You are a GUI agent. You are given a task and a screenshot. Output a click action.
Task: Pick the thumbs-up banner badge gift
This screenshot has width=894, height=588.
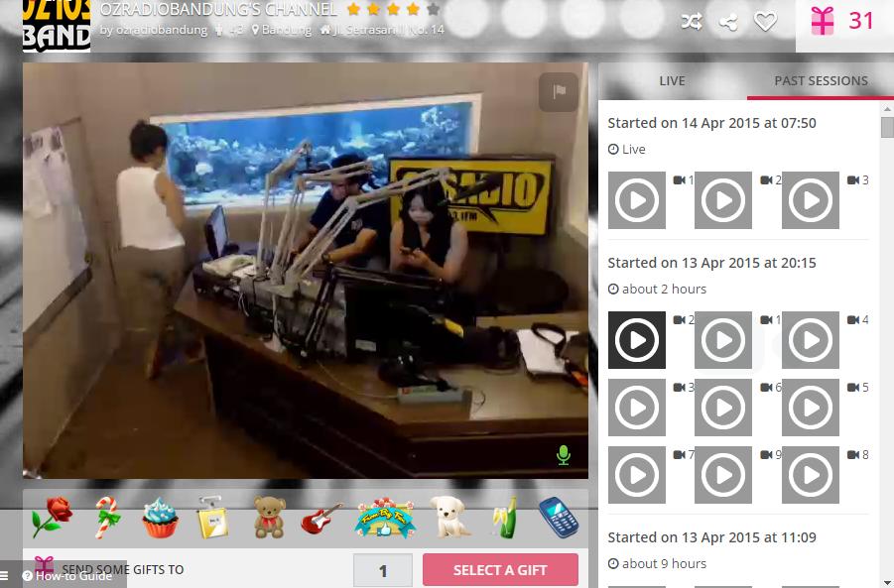385,518
